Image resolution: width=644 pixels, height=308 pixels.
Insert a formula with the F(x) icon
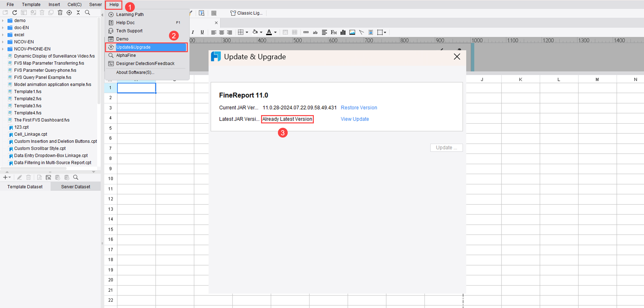[x=334, y=32]
